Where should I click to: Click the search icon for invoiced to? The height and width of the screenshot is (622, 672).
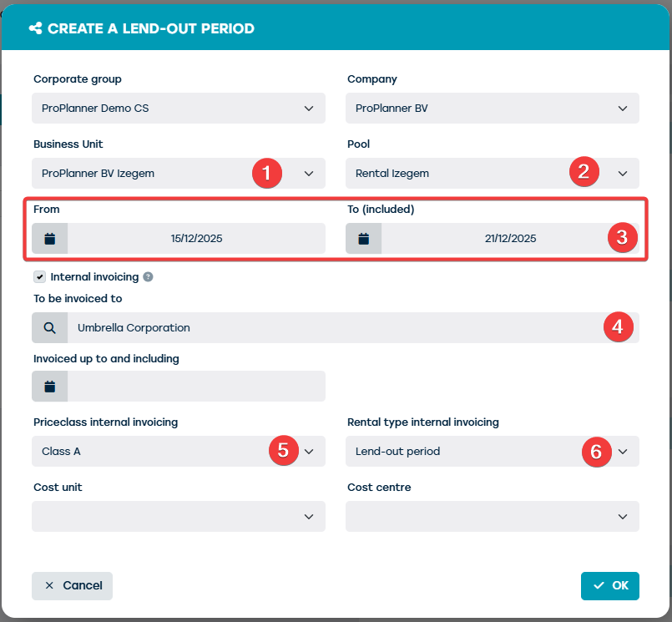tap(50, 328)
